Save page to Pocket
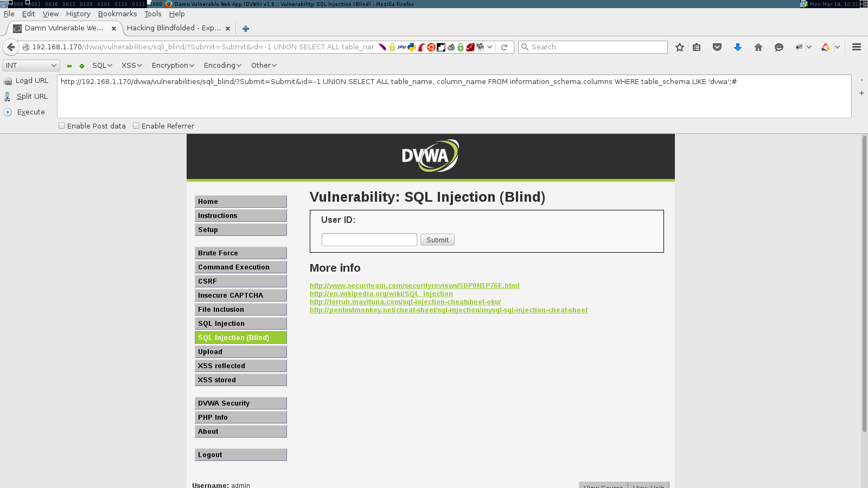 coord(717,47)
